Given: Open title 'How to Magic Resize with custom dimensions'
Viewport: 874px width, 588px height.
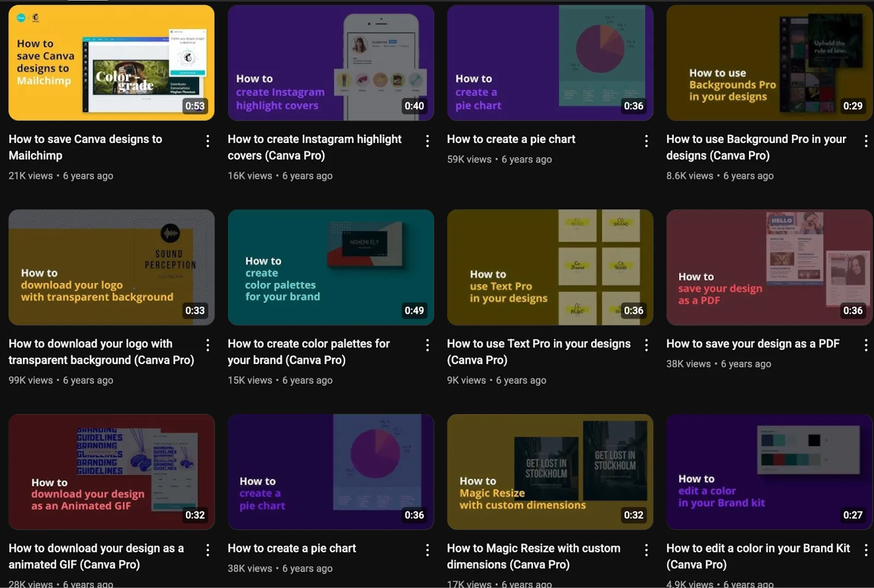Looking at the screenshot, I should tap(534, 556).
